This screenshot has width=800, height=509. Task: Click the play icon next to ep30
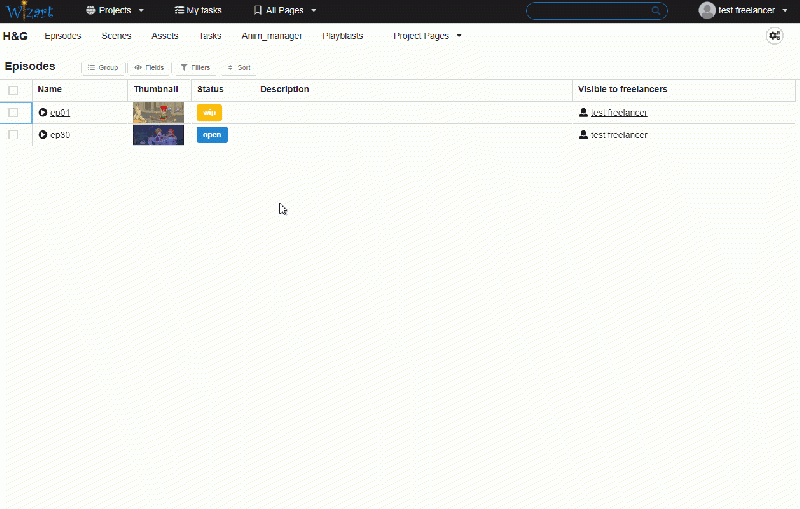[x=43, y=135]
